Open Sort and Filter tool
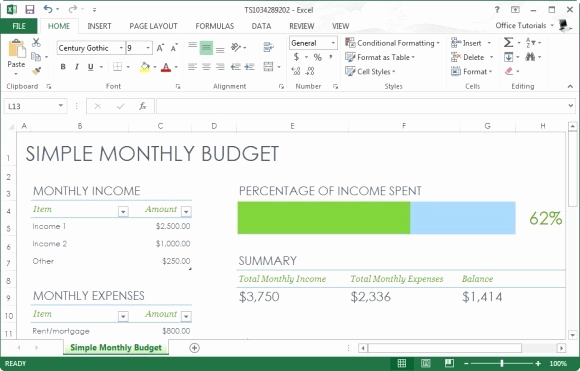Screen dimensions: 580x371 click(530, 43)
